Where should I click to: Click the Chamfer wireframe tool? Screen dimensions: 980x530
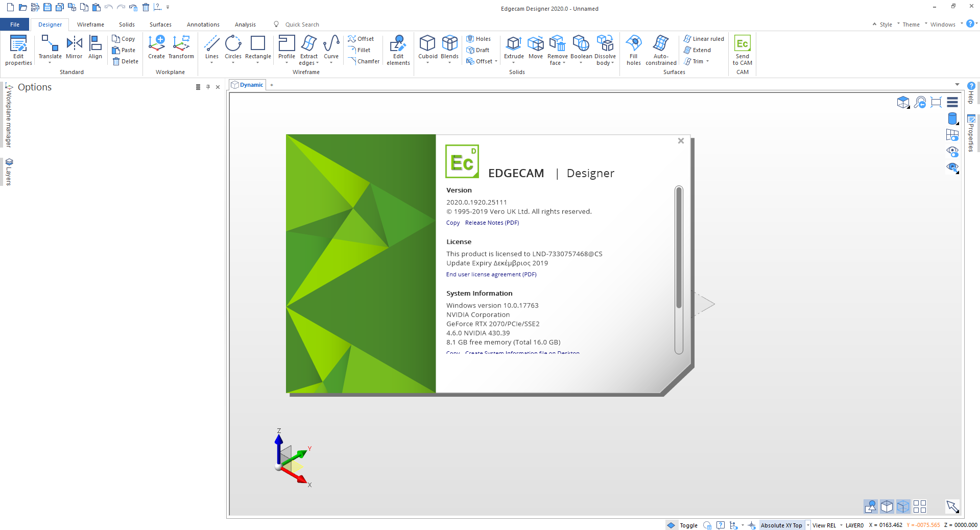364,61
